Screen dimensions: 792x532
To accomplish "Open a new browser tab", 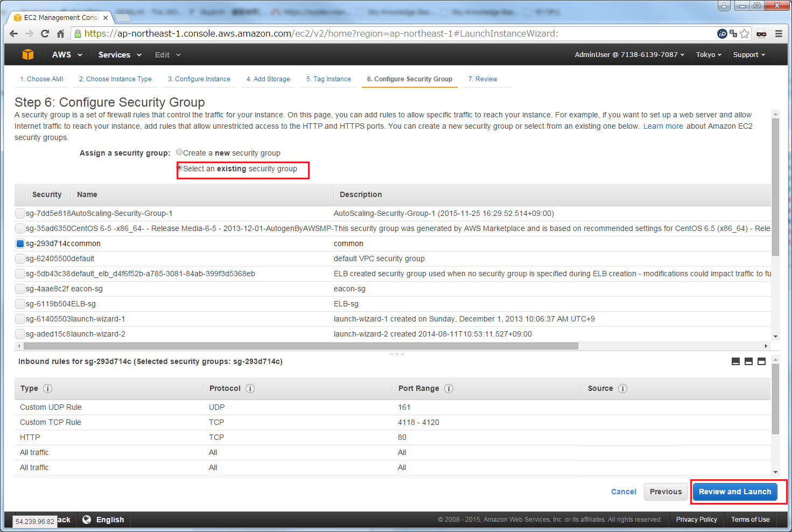I will [x=123, y=18].
